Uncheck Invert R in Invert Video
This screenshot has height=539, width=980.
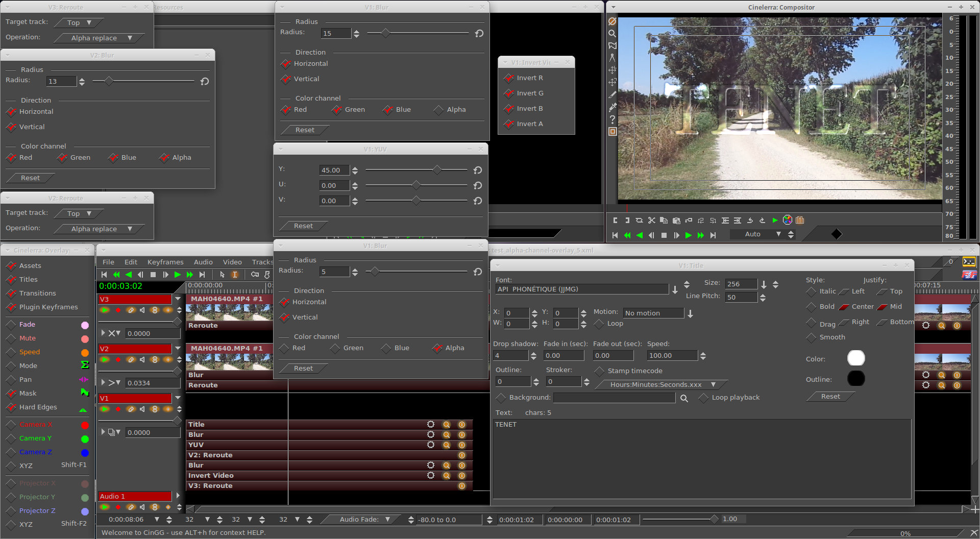pos(509,78)
